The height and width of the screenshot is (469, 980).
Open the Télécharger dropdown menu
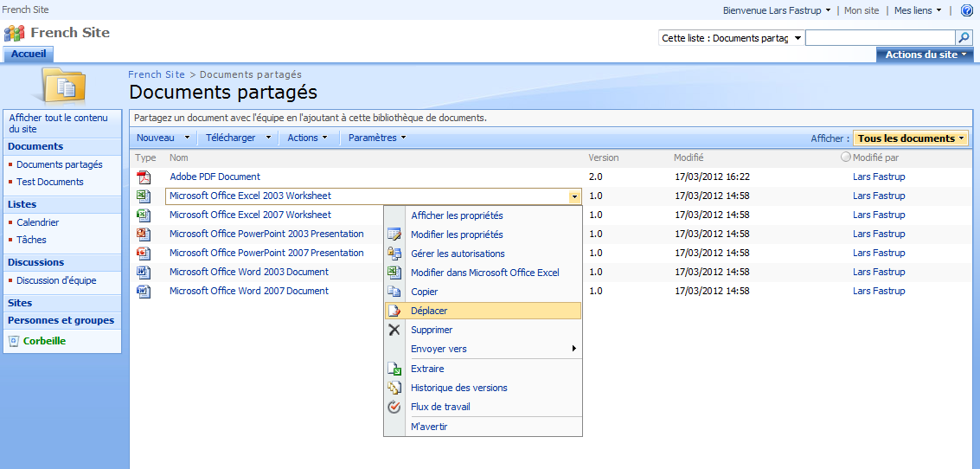click(x=239, y=138)
